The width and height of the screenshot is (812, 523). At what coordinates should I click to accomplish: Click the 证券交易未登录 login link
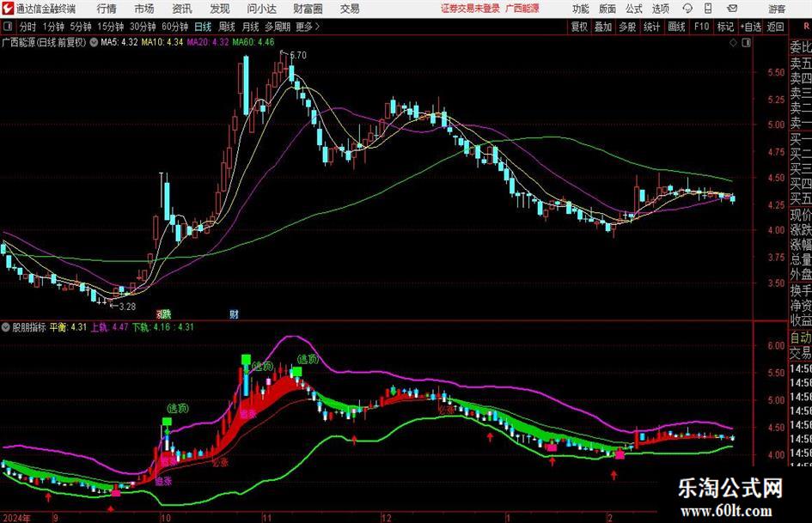pyautogui.click(x=470, y=9)
